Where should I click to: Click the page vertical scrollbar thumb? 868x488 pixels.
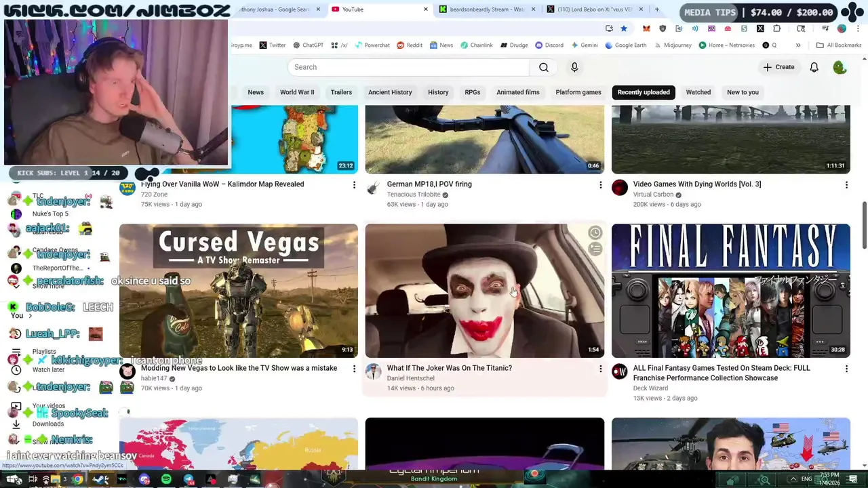coord(864,225)
